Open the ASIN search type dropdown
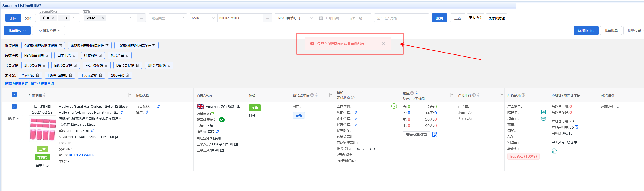 click(x=204, y=18)
